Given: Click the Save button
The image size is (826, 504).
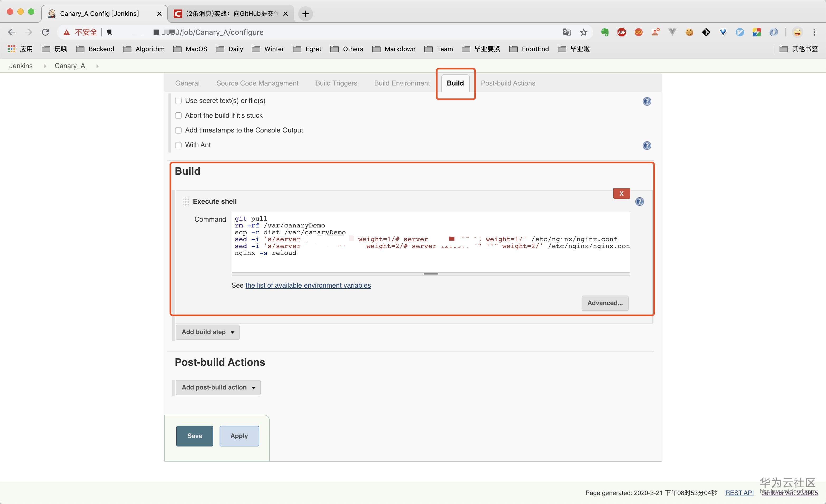Looking at the screenshot, I should click(194, 436).
